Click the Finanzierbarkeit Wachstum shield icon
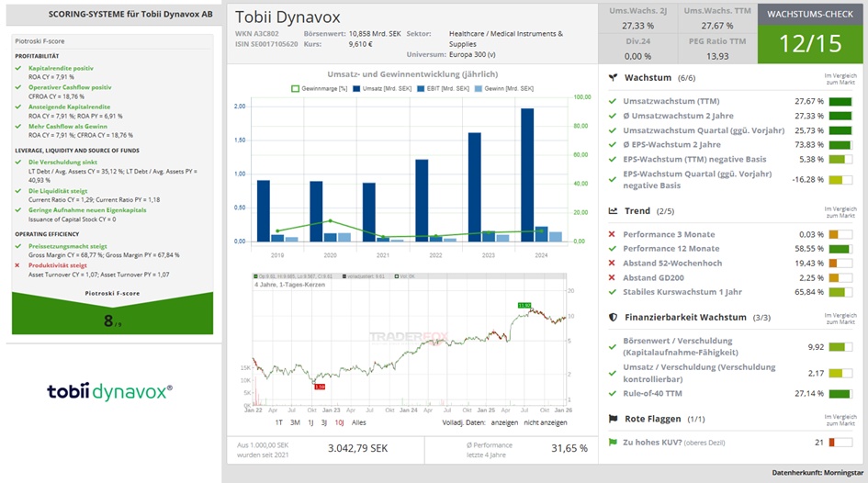 coord(613,317)
